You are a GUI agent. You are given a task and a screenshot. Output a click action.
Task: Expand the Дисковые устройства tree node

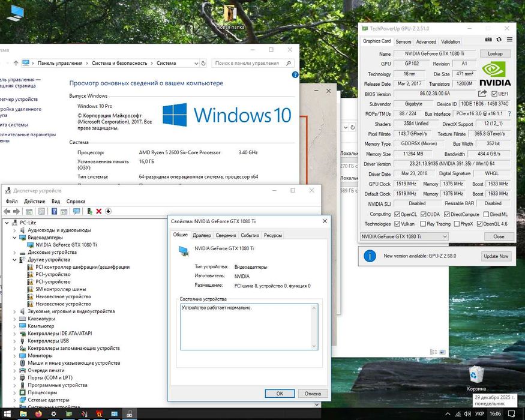[x=15, y=253]
